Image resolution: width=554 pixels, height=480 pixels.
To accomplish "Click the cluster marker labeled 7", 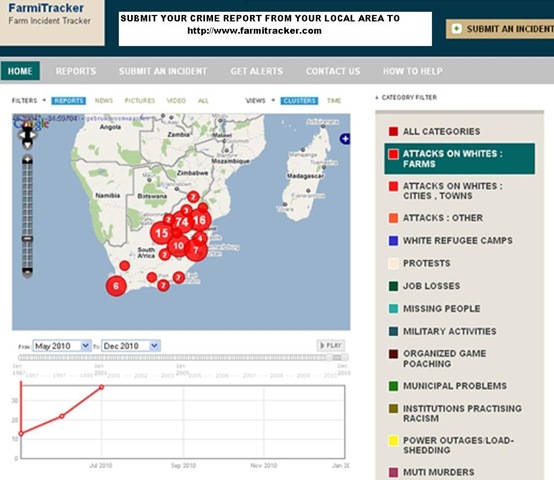I will click(x=196, y=250).
